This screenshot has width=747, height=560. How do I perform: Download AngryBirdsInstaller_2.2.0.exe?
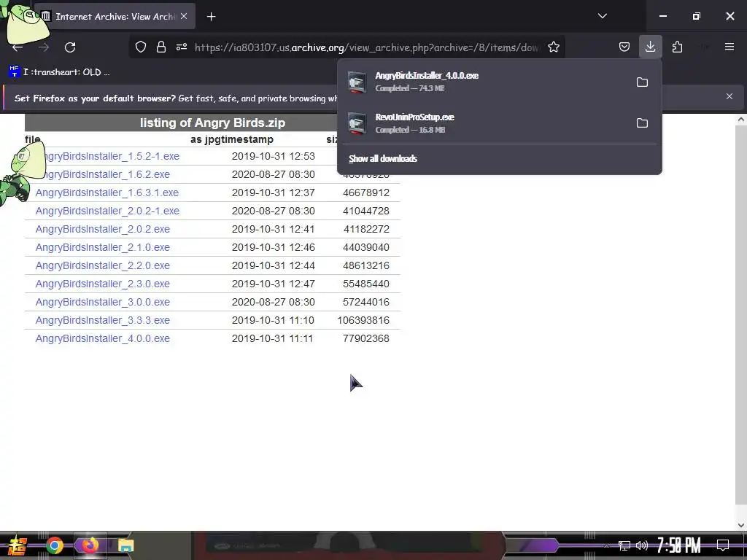pyautogui.click(x=102, y=265)
